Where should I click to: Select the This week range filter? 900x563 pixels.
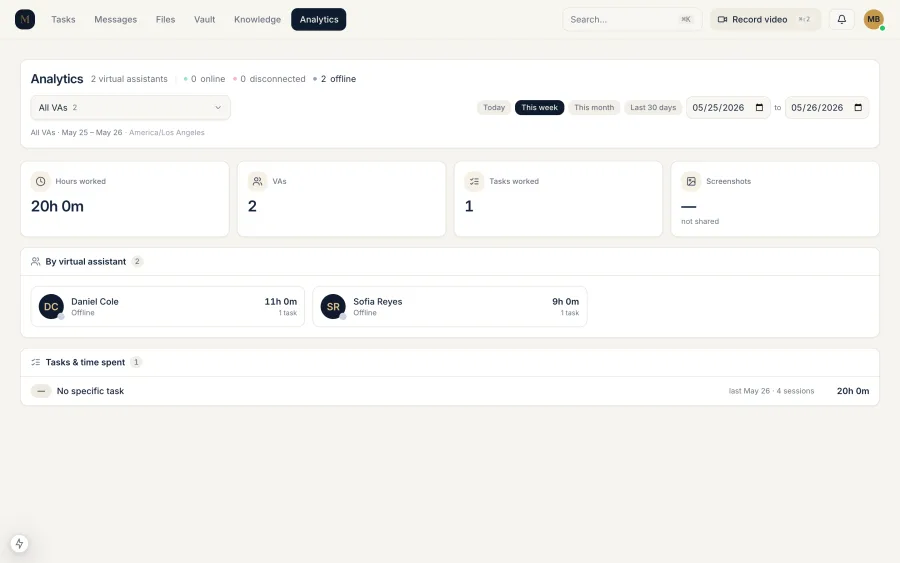(x=540, y=107)
